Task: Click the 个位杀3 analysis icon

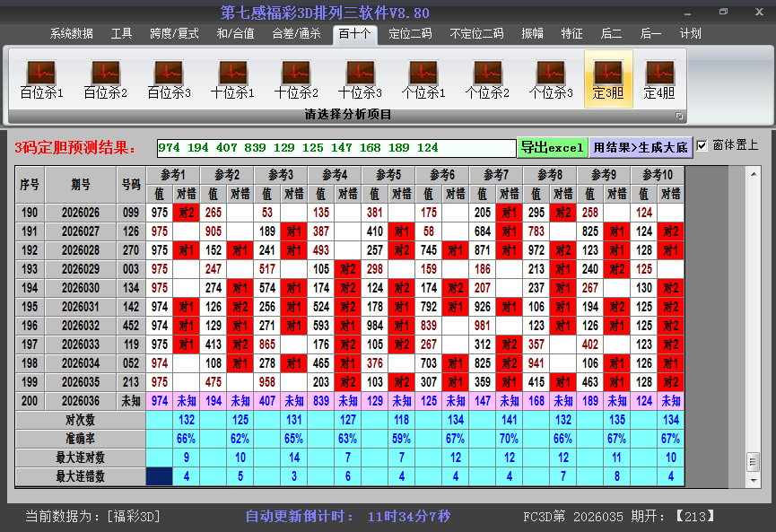Action: (551, 79)
